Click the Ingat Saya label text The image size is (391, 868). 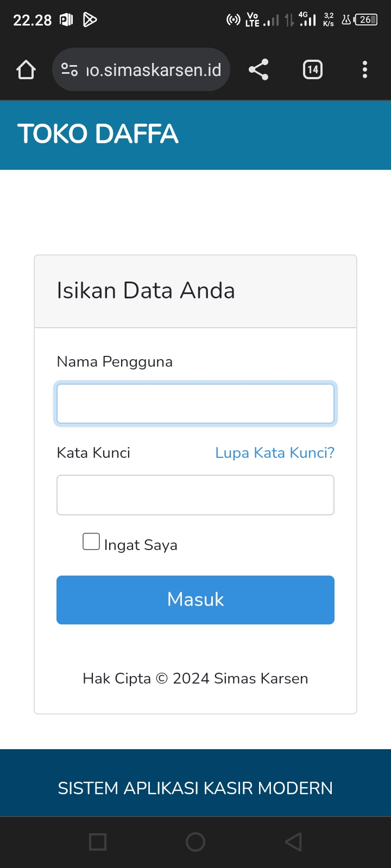[141, 545]
